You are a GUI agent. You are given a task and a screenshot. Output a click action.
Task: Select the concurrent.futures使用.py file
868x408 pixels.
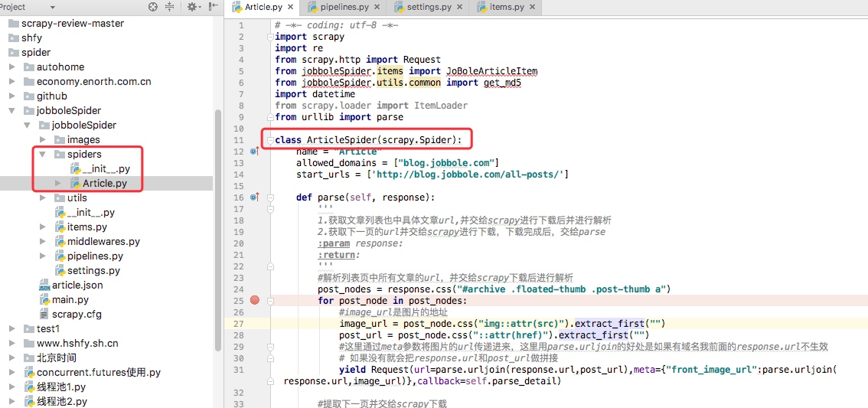tap(99, 373)
